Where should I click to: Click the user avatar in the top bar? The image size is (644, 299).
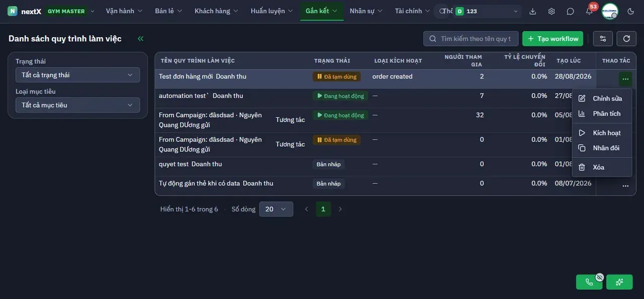[610, 11]
